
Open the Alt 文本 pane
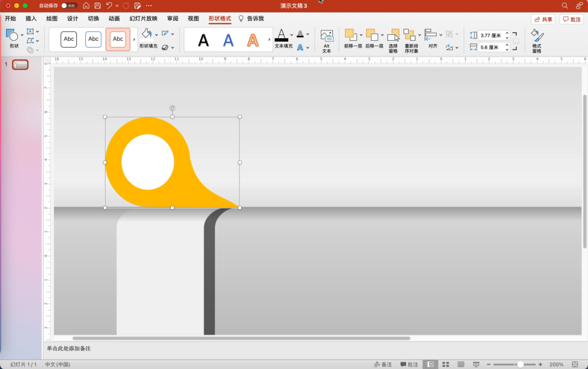pyautogui.click(x=327, y=41)
